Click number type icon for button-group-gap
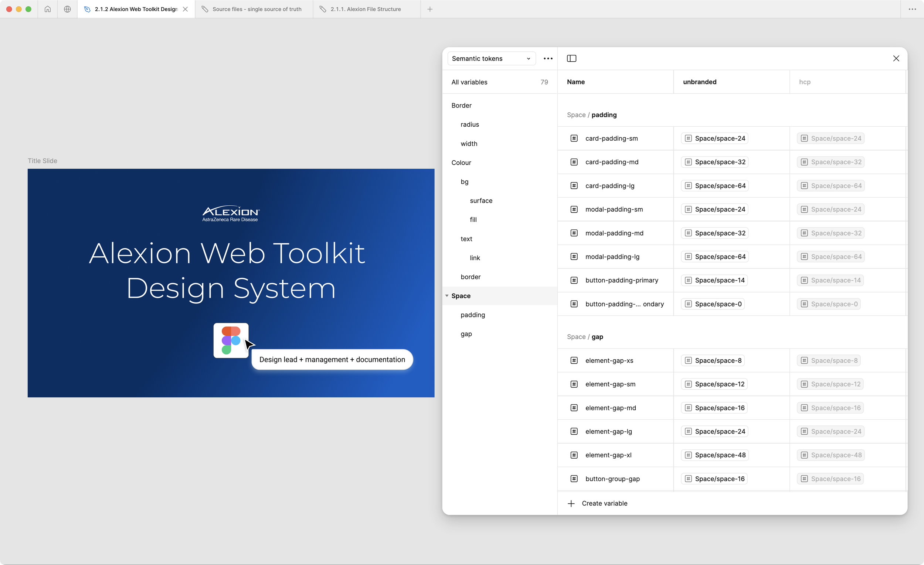The width and height of the screenshot is (924, 565). pos(574,479)
